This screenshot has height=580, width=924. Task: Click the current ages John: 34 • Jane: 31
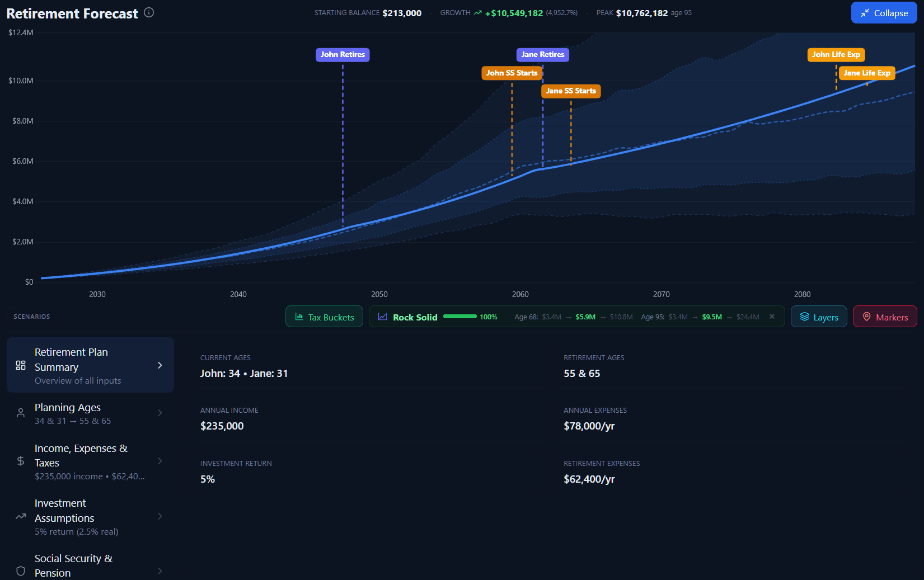click(x=244, y=374)
